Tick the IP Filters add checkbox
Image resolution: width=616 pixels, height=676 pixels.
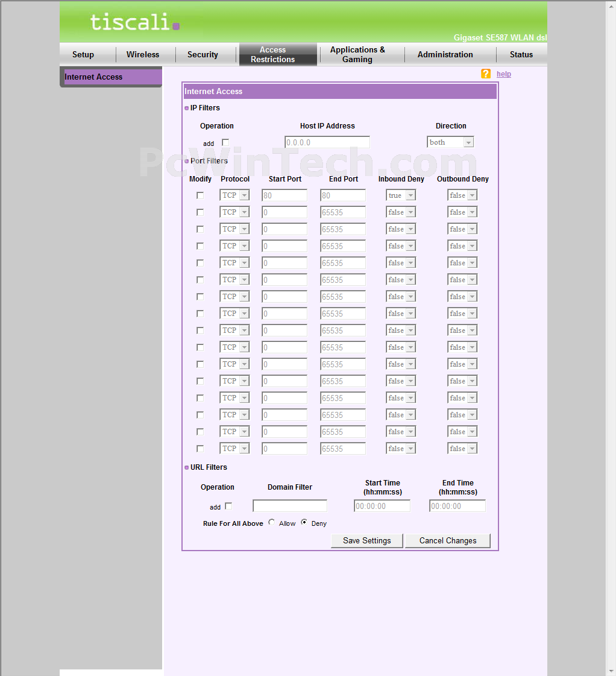coord(225,142)
